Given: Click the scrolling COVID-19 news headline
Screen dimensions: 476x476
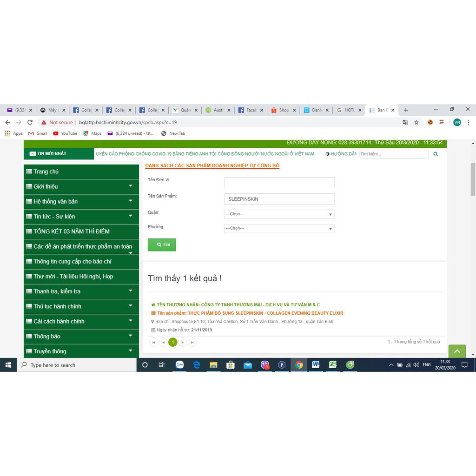Looking at the screenshot, I should coord(205,154).
